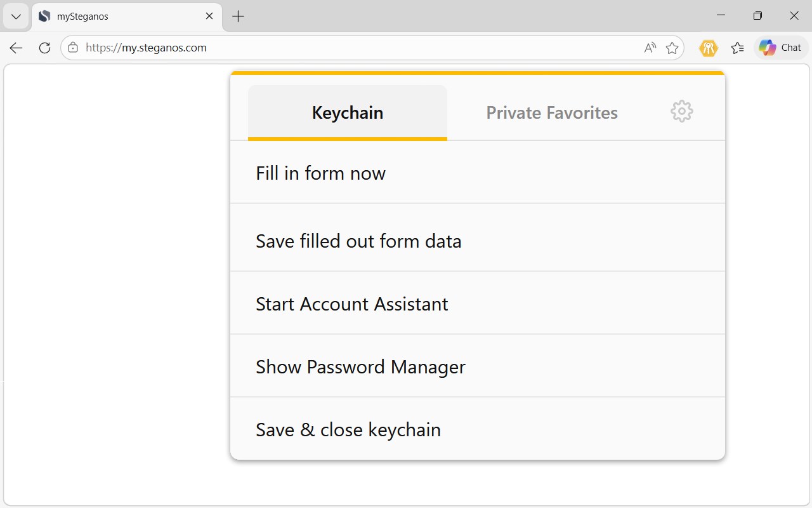
Task: Open the Copilot Chat button
Action: pos(781,48)
